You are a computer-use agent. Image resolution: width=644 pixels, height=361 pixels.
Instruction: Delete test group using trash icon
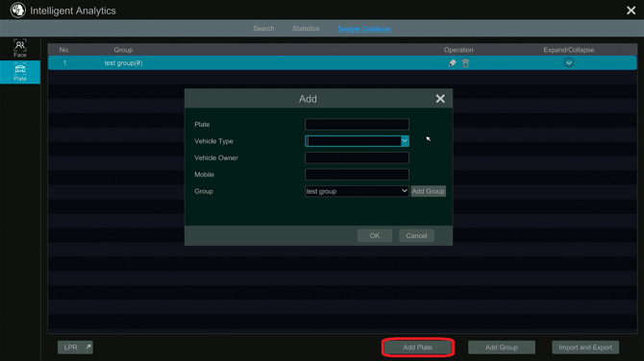tap(465, 62)
